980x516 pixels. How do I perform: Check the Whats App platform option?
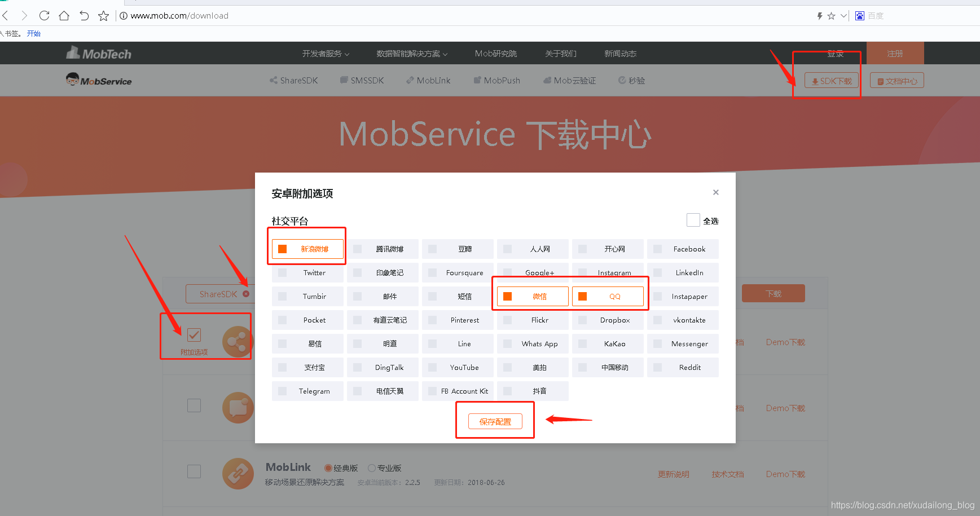pos(533,343)
